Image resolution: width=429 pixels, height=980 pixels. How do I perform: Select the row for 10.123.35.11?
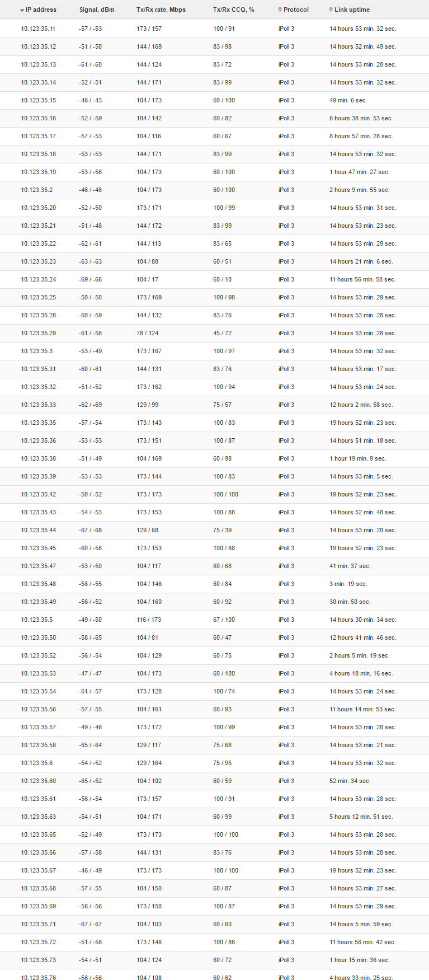coord(214,29)
